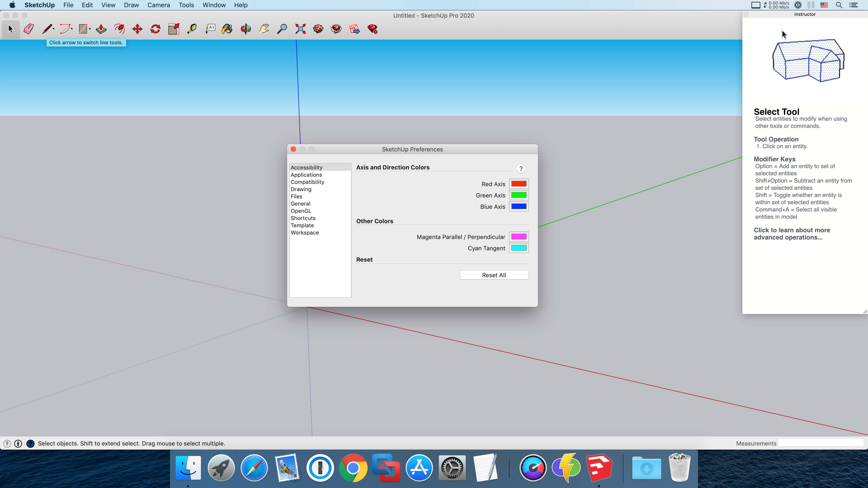Open the Window menu
This screenshot has height=488, width=868.
214,5
